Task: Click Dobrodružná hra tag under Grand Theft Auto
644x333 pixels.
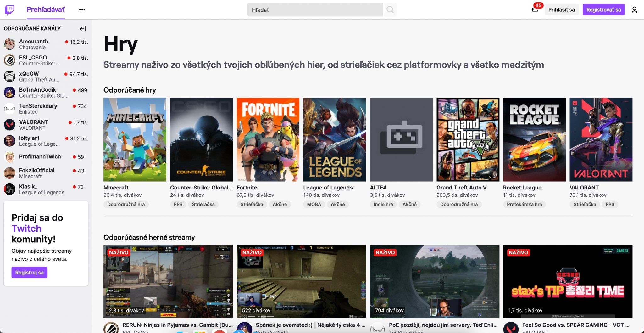Action: click(x=459, y=204)
